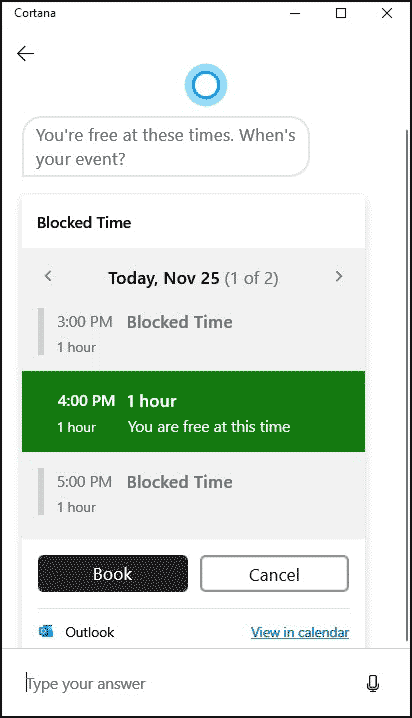Go back using the left arrow icon
This screenshot has height=718, width=412.
click(26, 54)
